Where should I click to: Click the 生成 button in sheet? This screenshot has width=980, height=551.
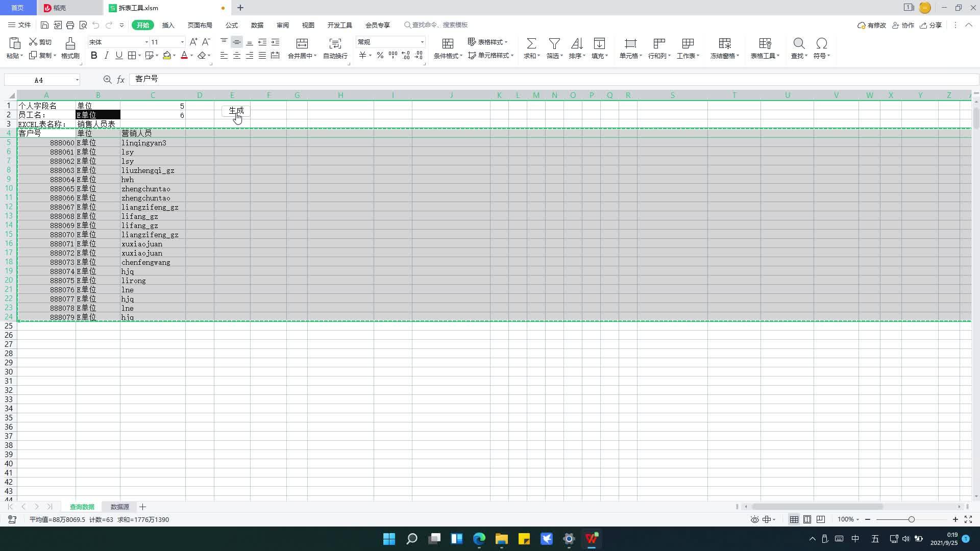click(236, 111)
